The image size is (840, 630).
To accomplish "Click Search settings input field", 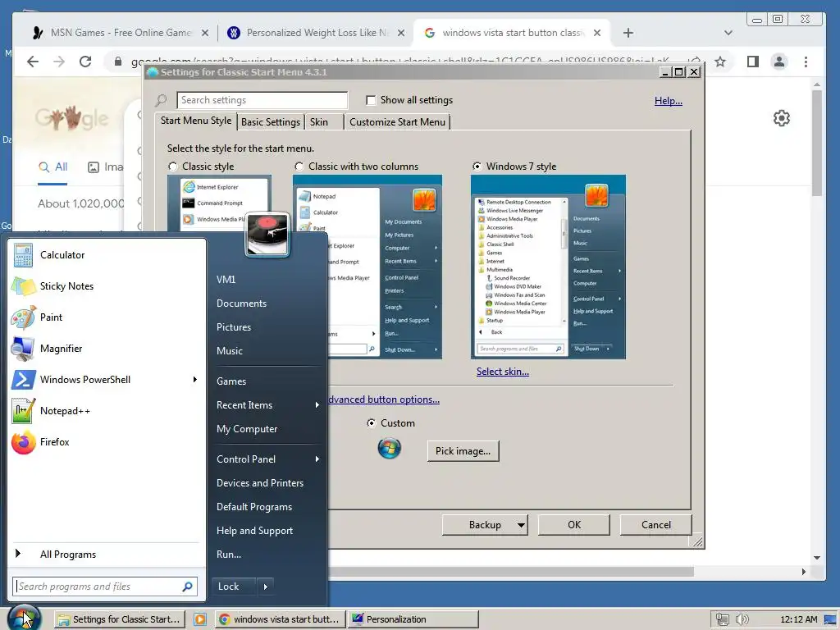I will (x=262, y=100).
